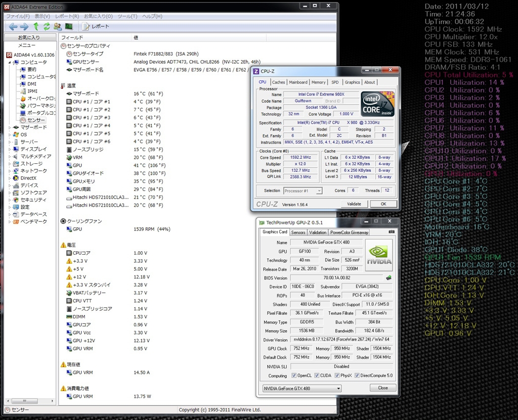Click the BIOS save chip icon in GPU-Z
518x420 pixels.
click(389, 277)
